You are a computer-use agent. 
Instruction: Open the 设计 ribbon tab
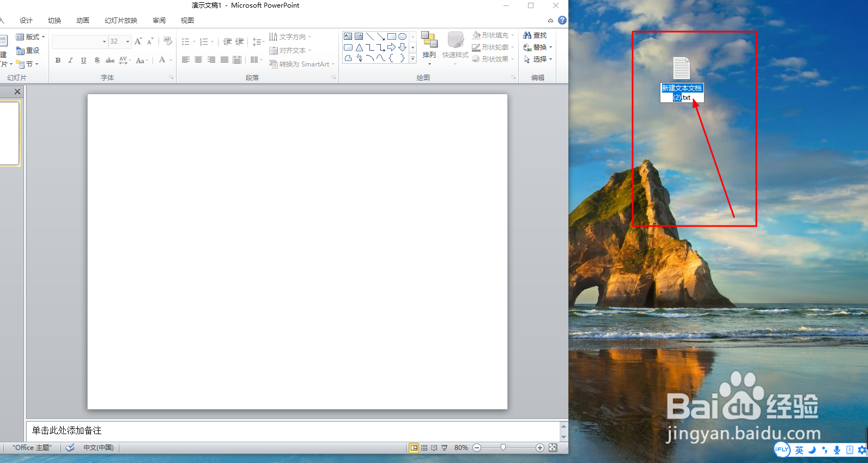26,21
